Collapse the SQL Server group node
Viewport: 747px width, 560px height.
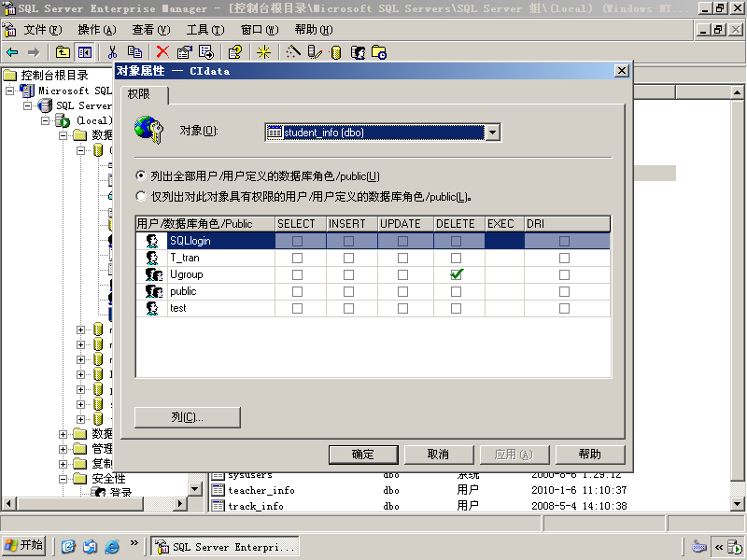tap(28, 105)
